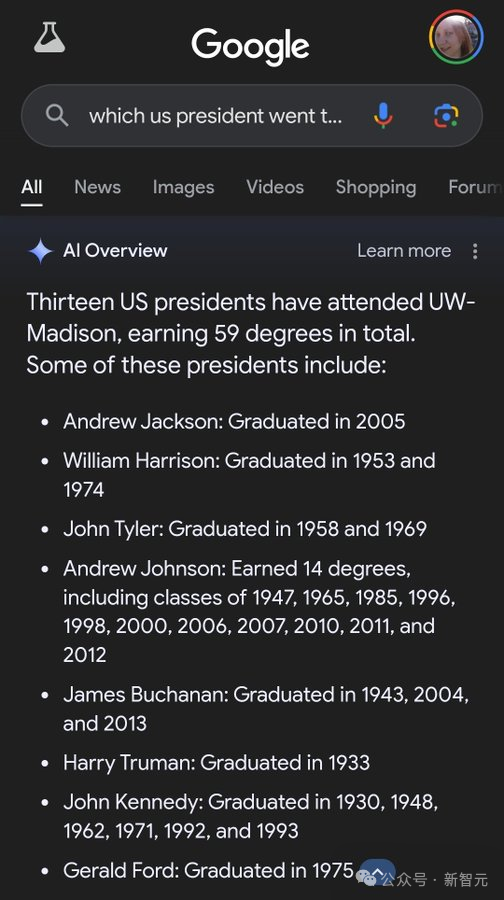Open the Videos tab
Viewport: 504px width, 900px height.
[275, 187]
